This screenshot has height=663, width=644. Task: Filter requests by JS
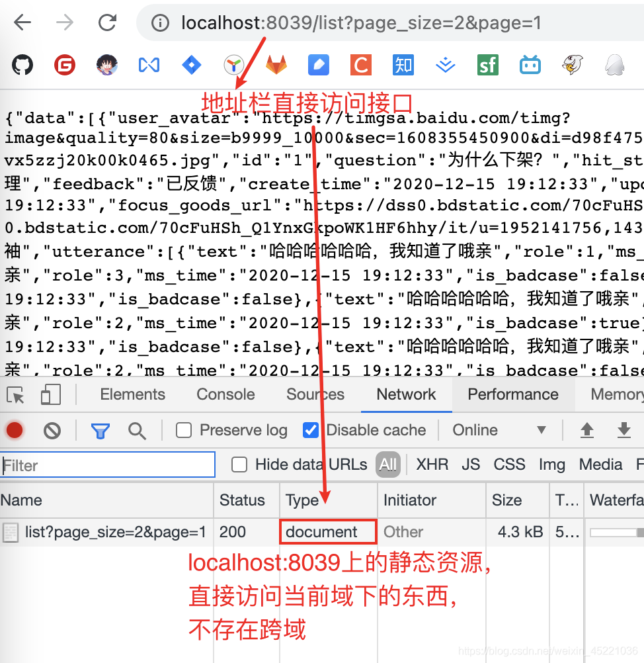point(471,464)
